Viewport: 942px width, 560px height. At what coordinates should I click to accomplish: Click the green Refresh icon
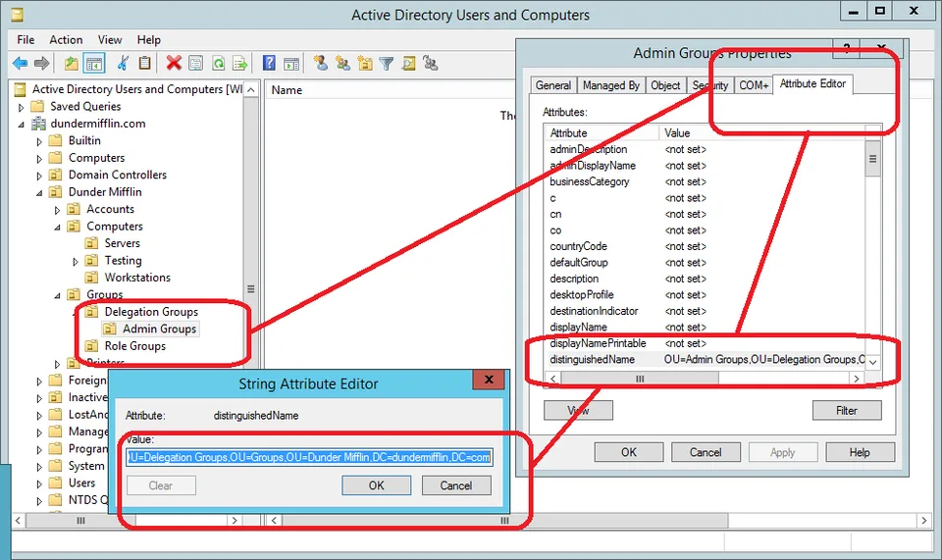(x=218, y=63)
